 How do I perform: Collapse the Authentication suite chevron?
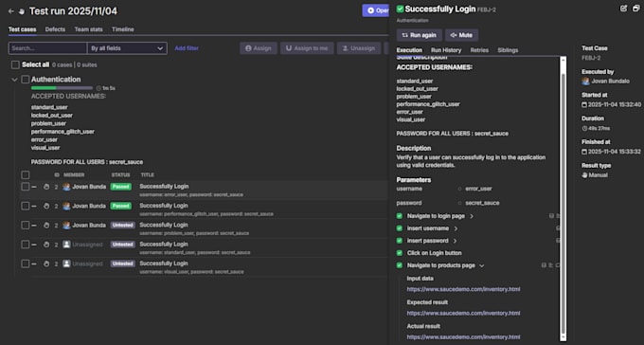point(14,80)
